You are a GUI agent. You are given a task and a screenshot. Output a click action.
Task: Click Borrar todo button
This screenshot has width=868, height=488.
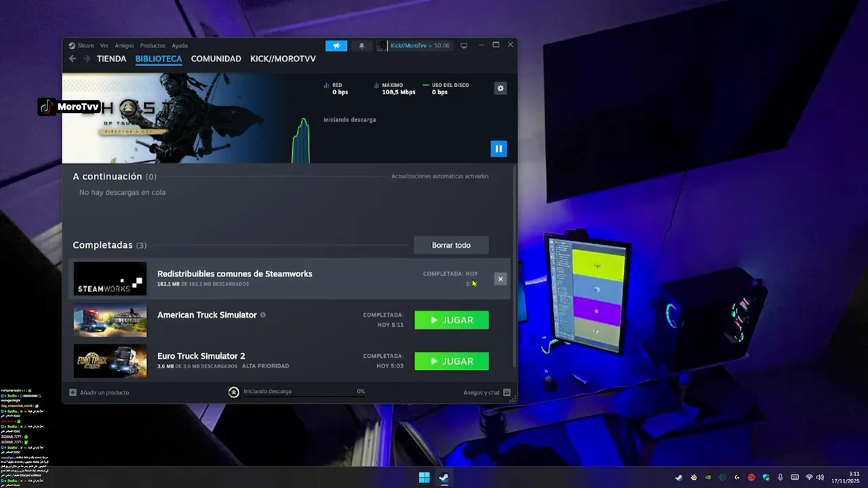tap(451, 245)
